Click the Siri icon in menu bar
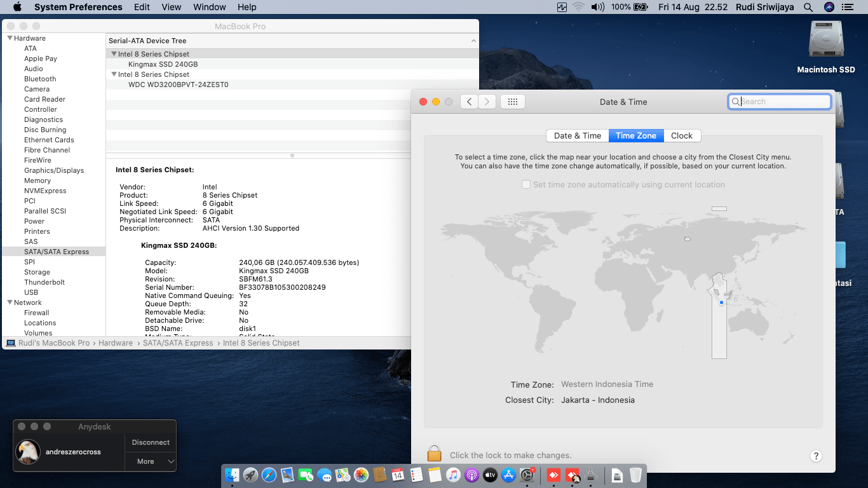The width and height of the screenshot is (868, 488). 829,7
